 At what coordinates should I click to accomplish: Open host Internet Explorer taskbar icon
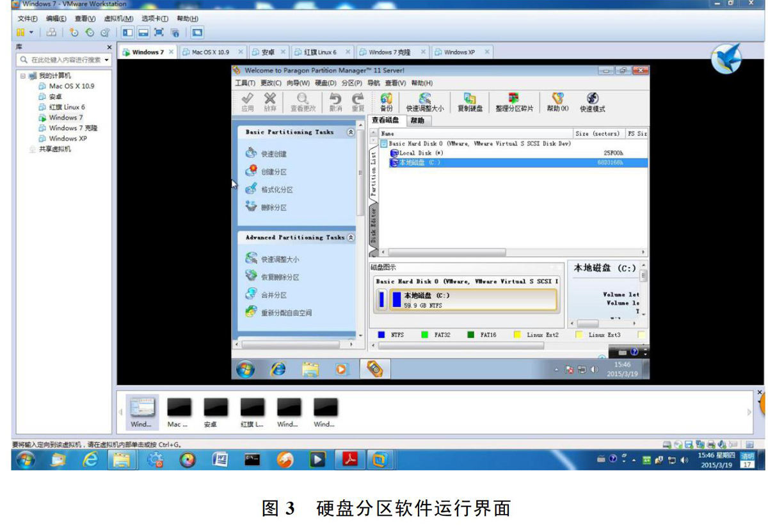point(90,459)
